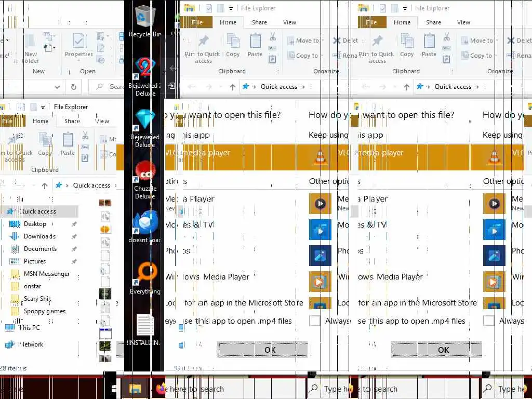Click breadcrumb chevron after Quick access in Explorer beside Recycle Bin
Image resolution: width=532 pixels, height=399 pixels.
click(x=303, y=87)
